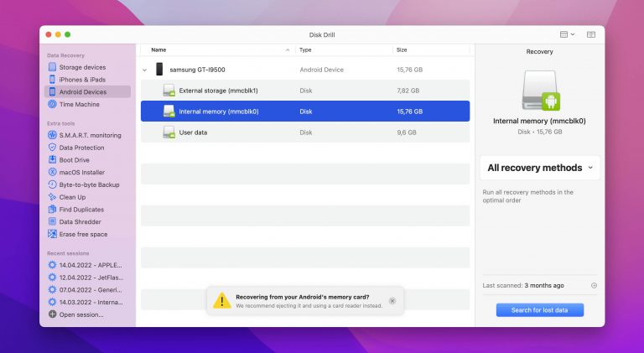
Task: Select the Internal memory (mmcblk0) row name
Action: pyautogui.click(x=219, y=112)
